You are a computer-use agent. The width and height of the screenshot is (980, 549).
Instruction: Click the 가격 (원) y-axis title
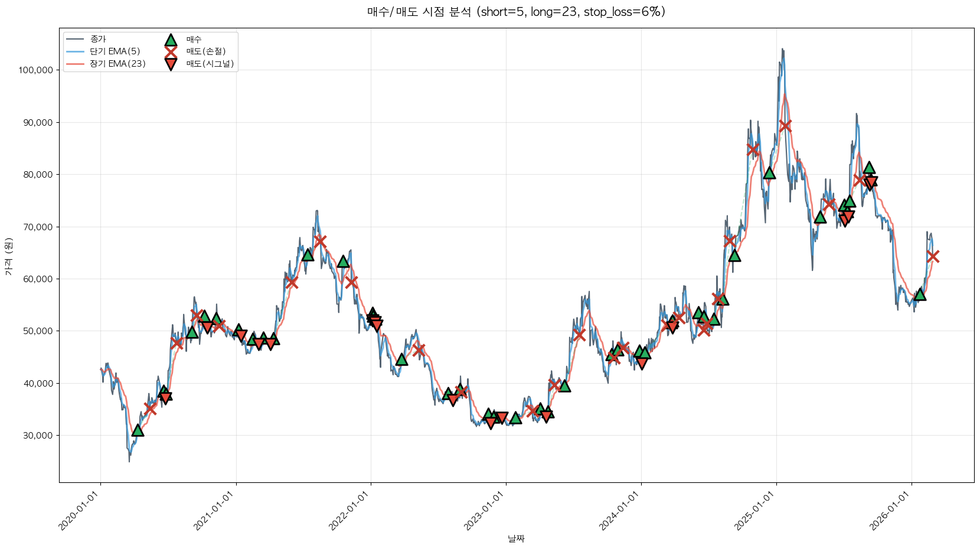(x=8, y=256)
